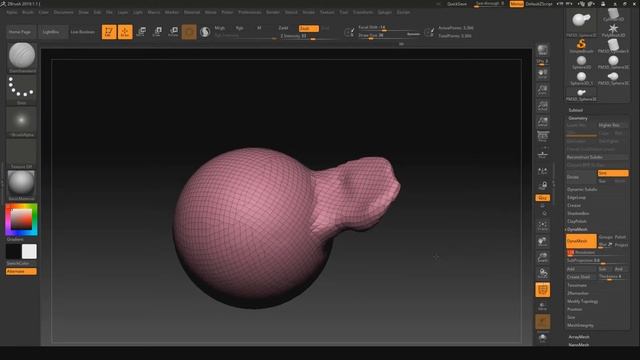Expand the EdgeLoop subsection
Image resolution: width=640 pixels, height=360 pixels.
[x=576, y=198]
